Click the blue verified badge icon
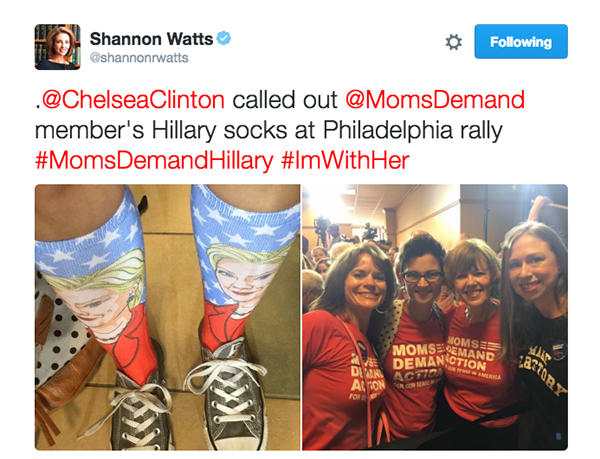Viewport: 600px width, 459px height. [224, 38]
